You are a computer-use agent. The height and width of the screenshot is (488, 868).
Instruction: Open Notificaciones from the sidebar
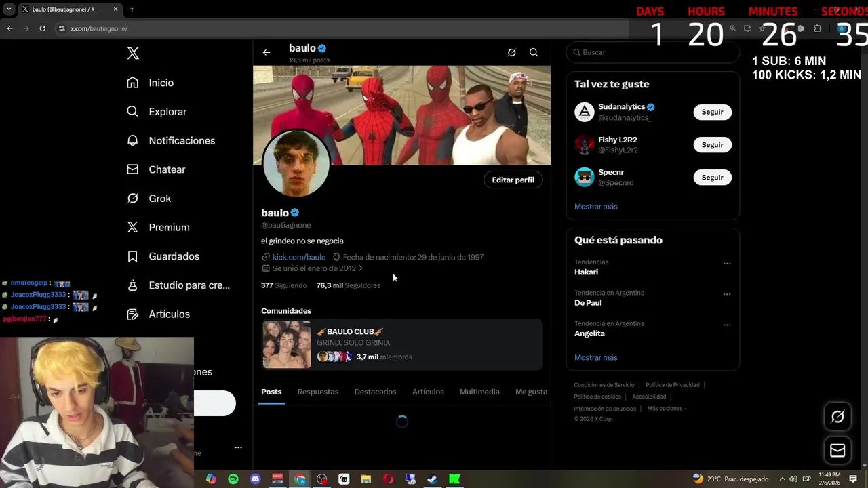point(171,140)
